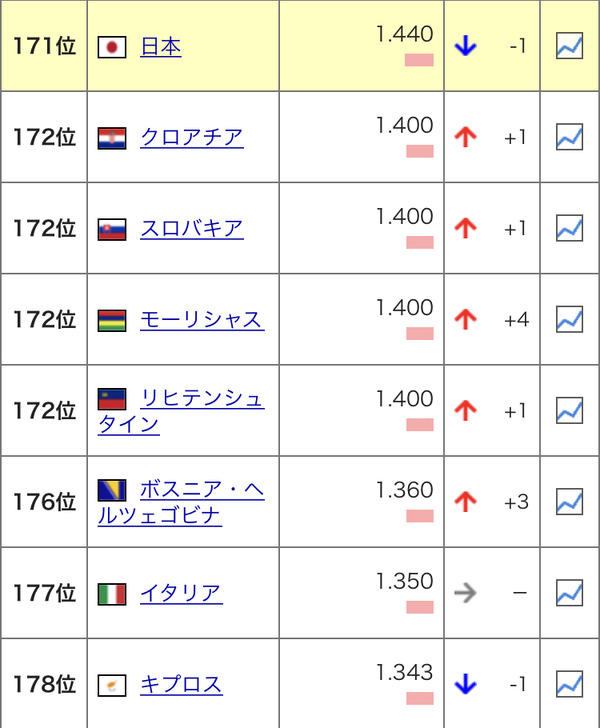The height and width of the screenshot is (728, 600).
Task: Open the chart icon in the キプロス row
Action: pos(569,684)
